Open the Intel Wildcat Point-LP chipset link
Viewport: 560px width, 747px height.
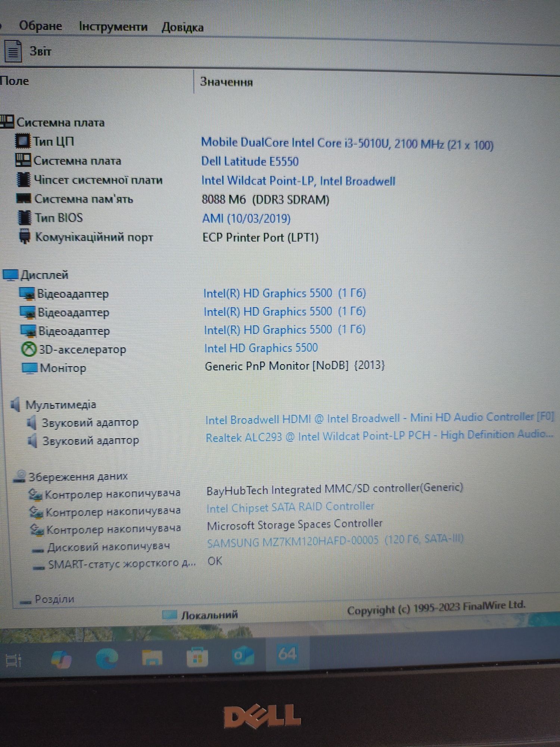298,181
